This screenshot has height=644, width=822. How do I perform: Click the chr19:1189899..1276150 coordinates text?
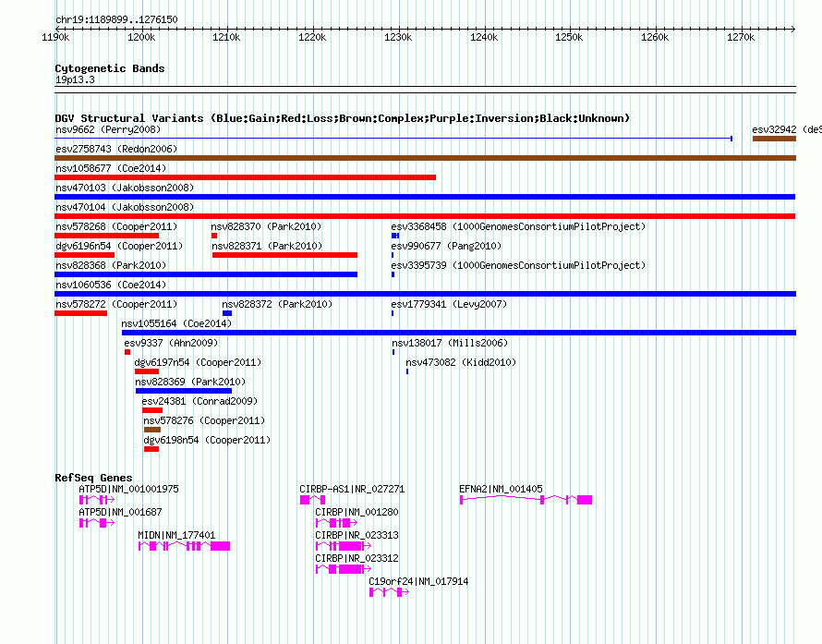tap(116, 19)
